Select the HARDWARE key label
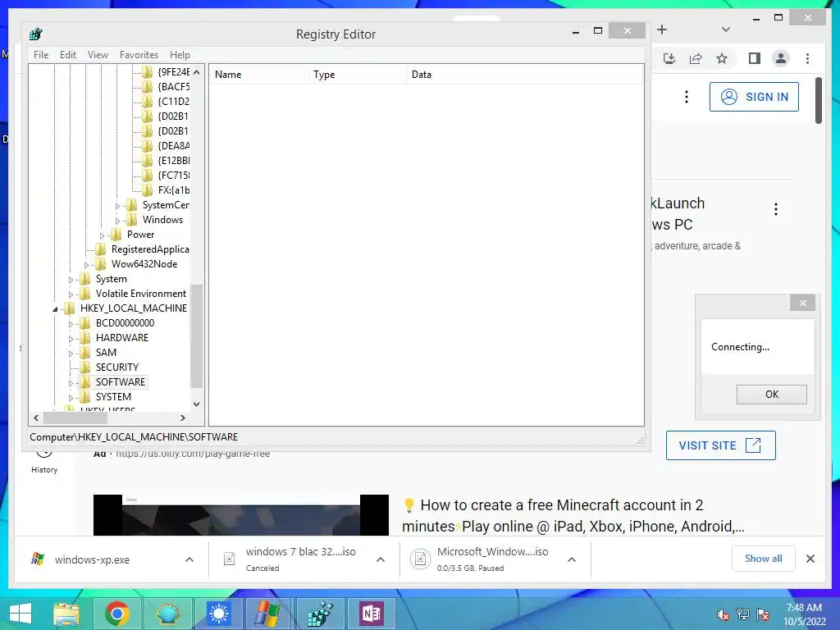The height and width of the screenshot is (630, 840). pos(122,337)
